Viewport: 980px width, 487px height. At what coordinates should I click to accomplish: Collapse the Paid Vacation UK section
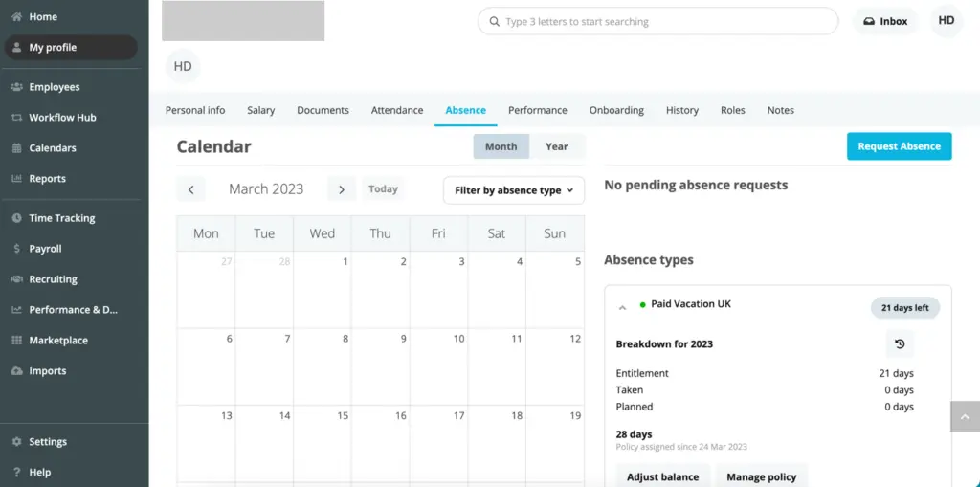click(623, 307)
